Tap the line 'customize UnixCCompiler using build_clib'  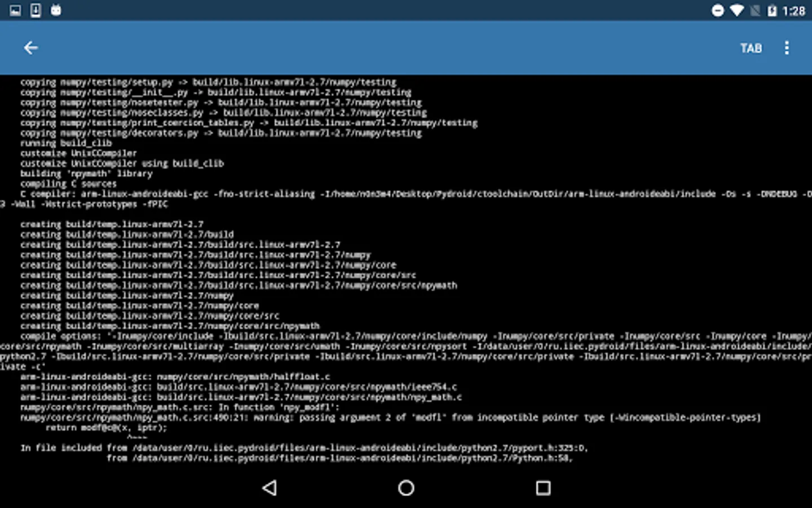(122, 164)
